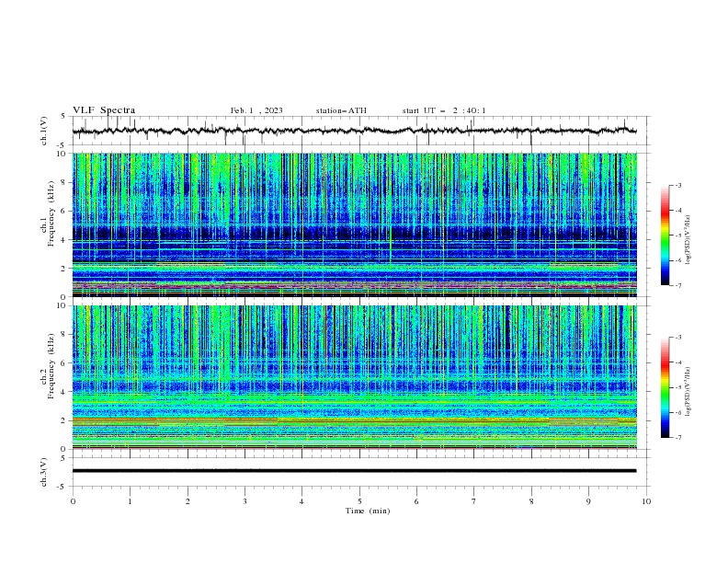Click the "ch.3(V)" axis label
Screen dimensions: 728x563
(x=44, y=472)
